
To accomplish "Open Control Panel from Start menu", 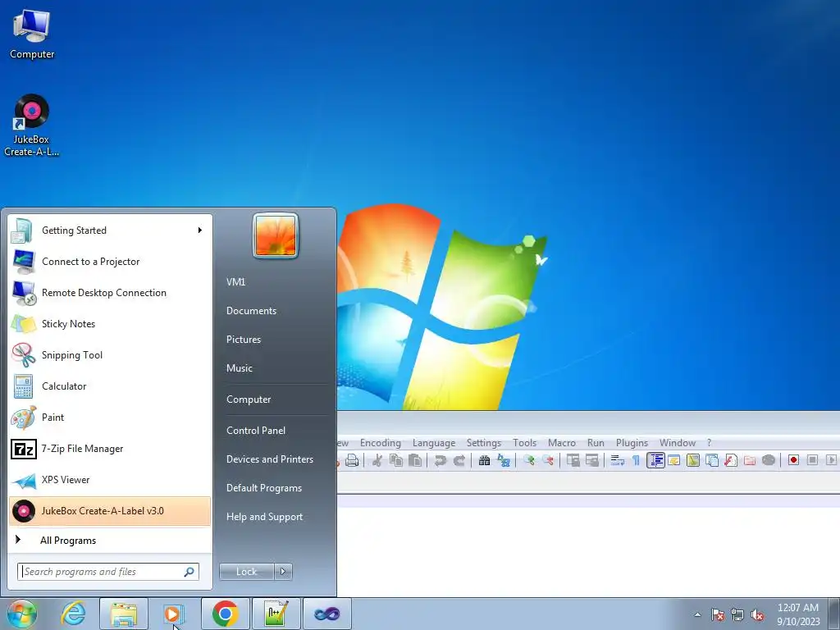I will [x=256, y=431].
